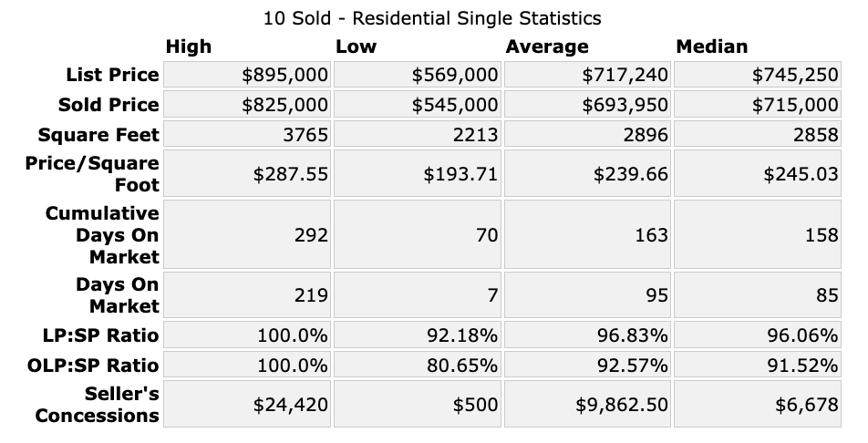Click the Low LP:SP Ratio 92.18% cell
This screenshot has height=443, width=868.
[418, 335]
